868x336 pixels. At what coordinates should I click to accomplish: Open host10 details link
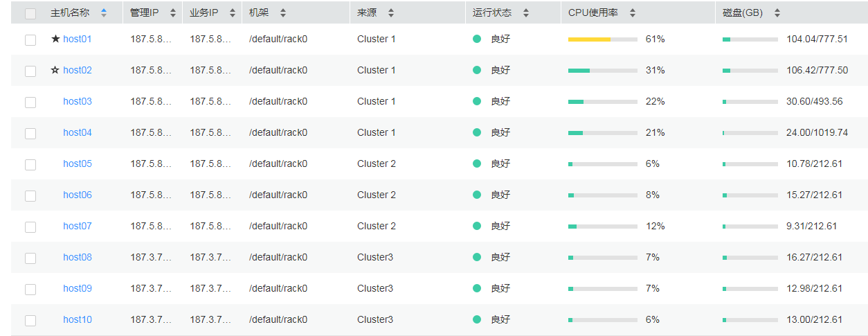click(x=78, y=320)
